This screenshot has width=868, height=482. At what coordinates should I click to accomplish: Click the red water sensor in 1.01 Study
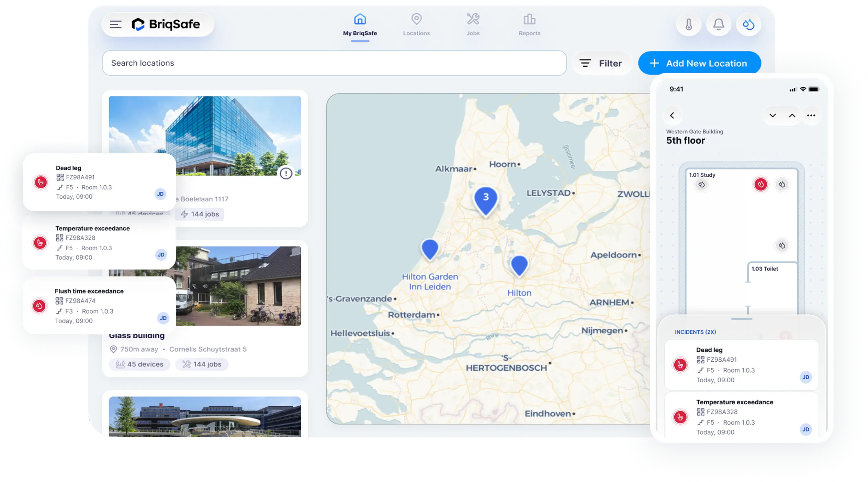click(x=760, y=184)
